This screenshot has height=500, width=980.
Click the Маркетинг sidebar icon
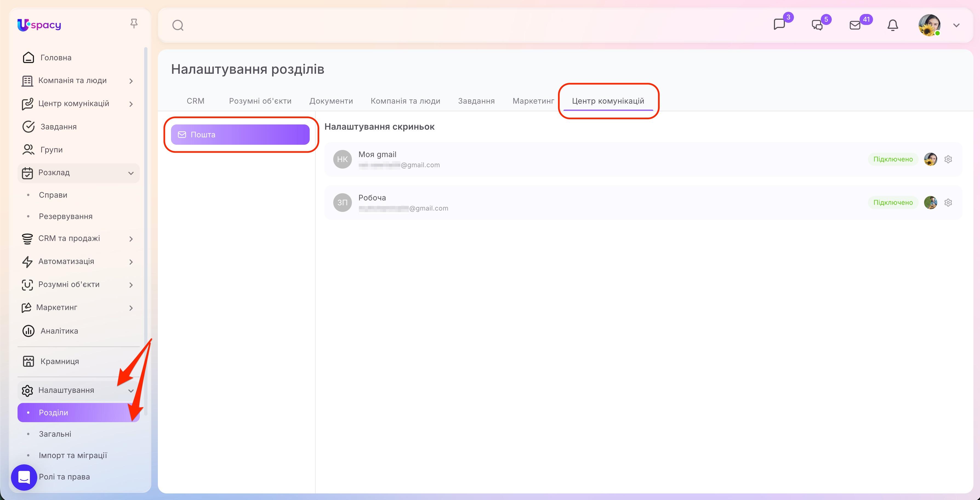(x=27, y=308)
